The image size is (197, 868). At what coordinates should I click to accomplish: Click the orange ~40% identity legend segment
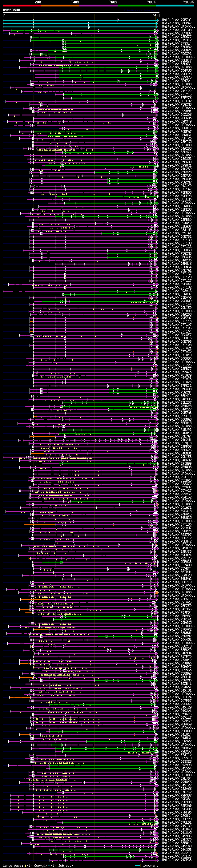click(x=60, y=6)
